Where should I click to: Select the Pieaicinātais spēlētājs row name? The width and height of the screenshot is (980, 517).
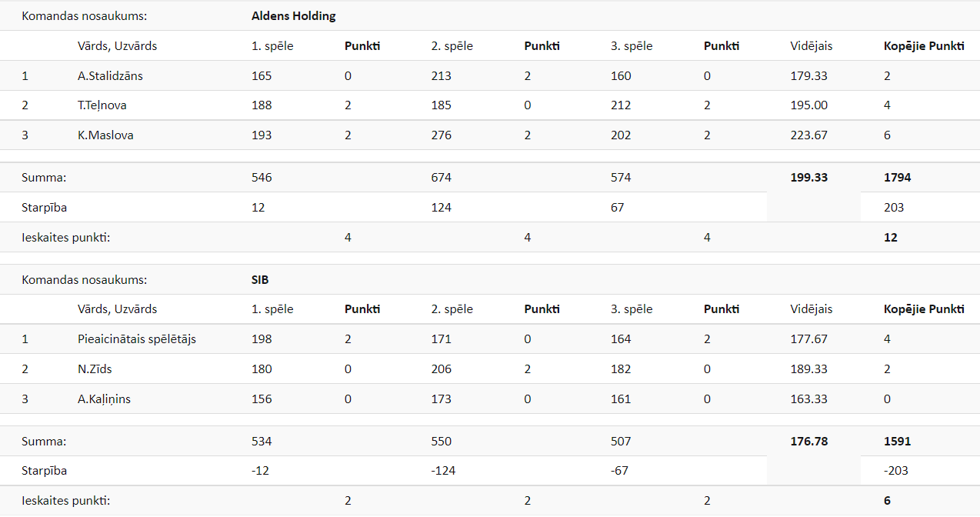point(137,339)
